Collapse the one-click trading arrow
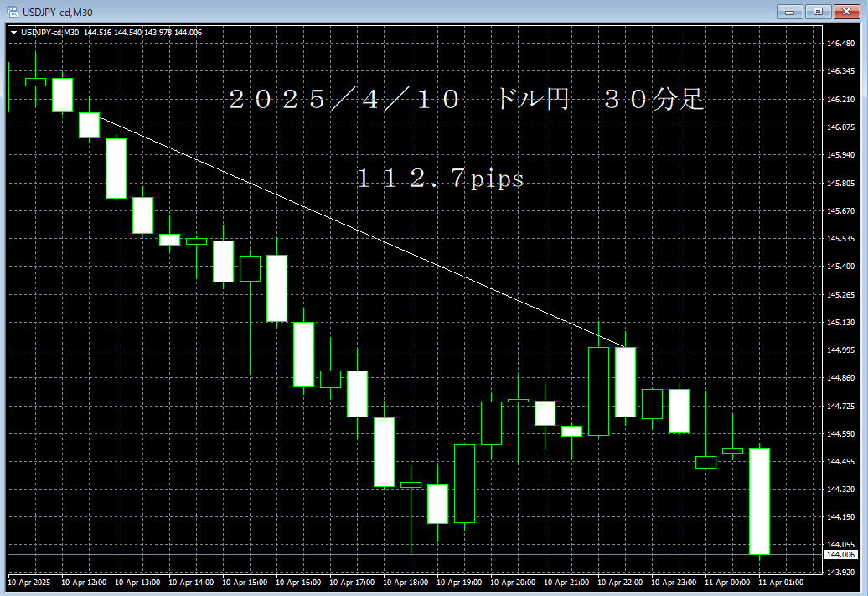This screenshot has height=596, width=868. pos(13,32)
